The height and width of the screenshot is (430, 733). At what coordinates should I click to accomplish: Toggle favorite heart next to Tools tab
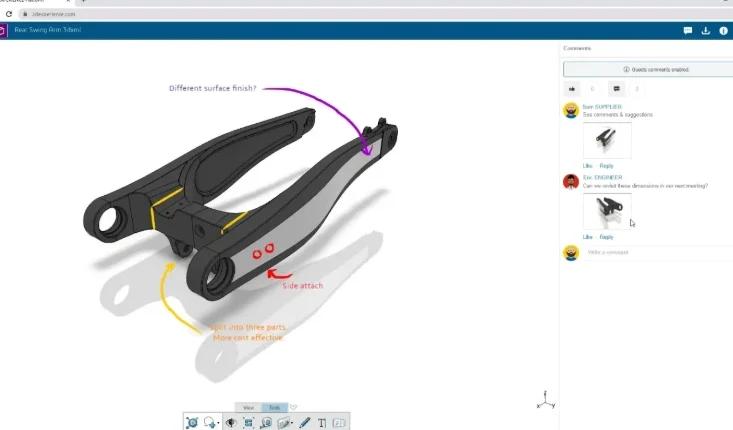click(293, 407)
